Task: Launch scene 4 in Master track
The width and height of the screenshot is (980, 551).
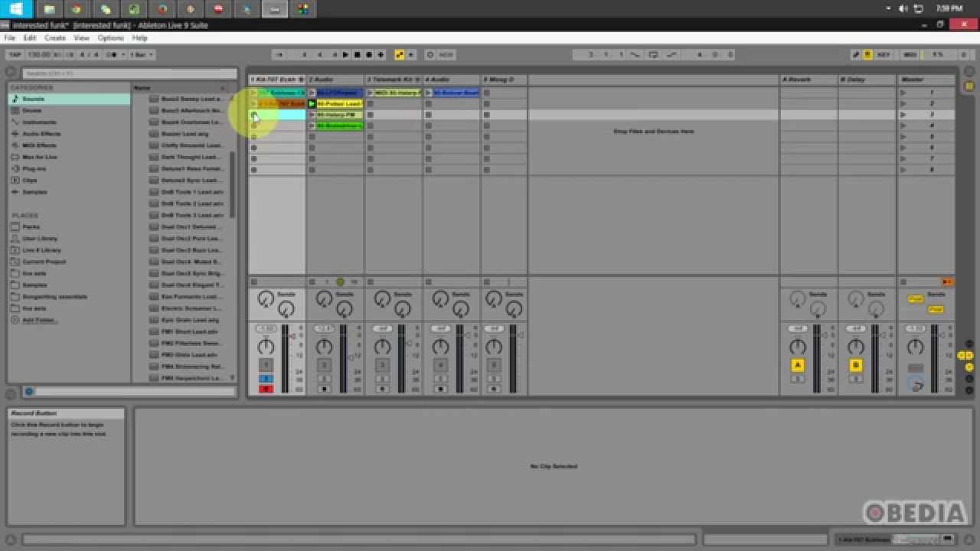Action: (x=903, y=126)
